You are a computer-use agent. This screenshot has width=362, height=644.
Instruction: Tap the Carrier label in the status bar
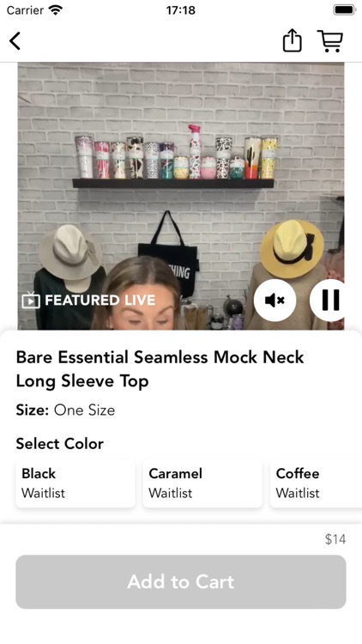click(x=26, y=9)
